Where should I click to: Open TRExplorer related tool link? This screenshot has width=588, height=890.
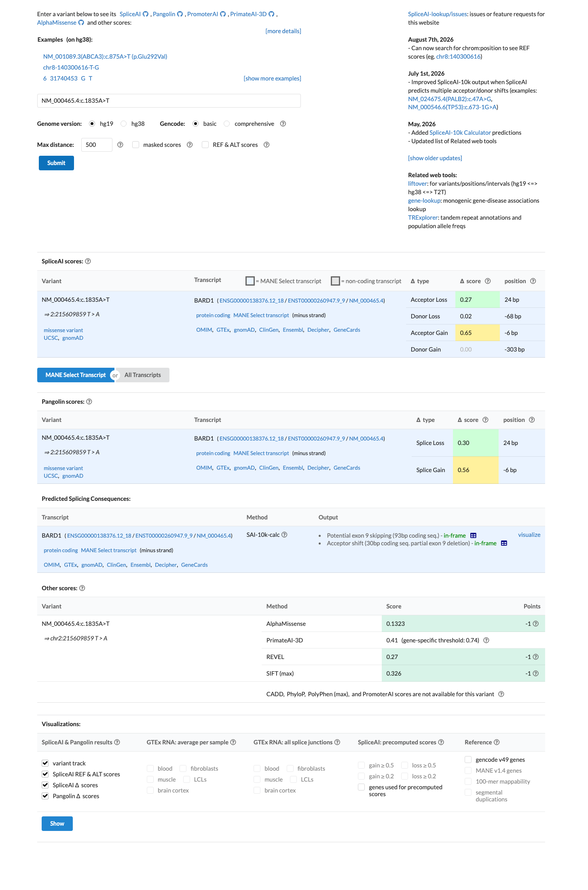(423, 218)
